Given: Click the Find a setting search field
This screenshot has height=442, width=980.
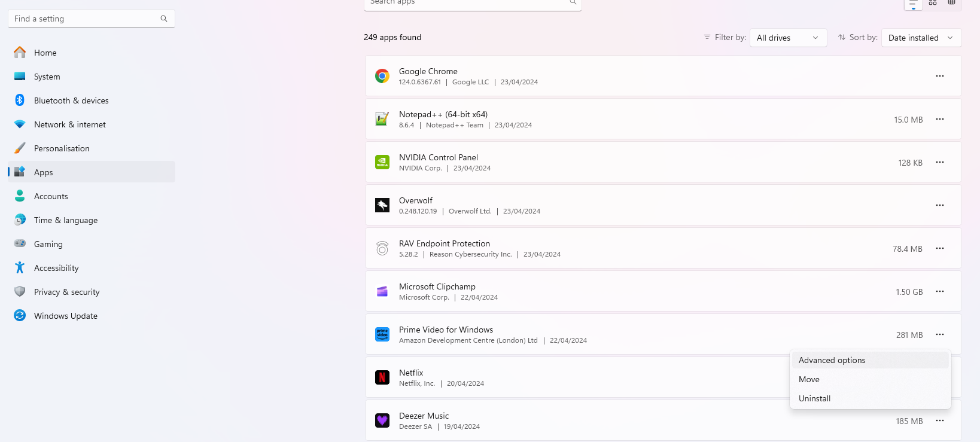Looking at the screenshot, I should 84,19.
